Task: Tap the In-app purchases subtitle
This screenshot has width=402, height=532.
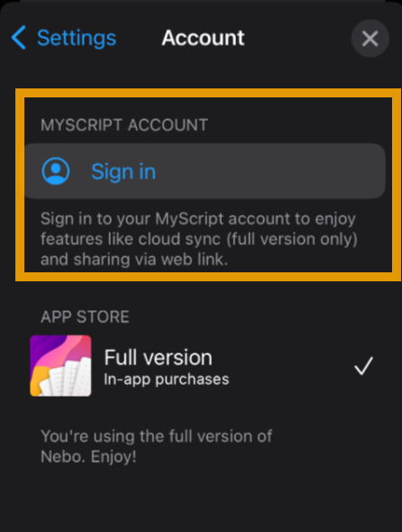Action: [x=167, y=380]
